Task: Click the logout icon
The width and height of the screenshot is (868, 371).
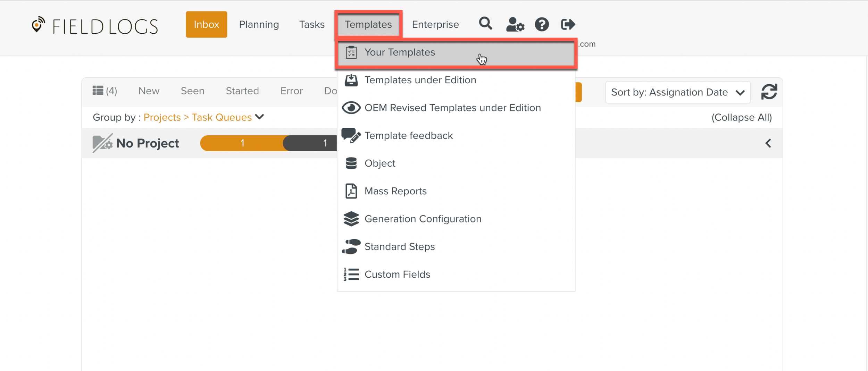Action: 568,24
